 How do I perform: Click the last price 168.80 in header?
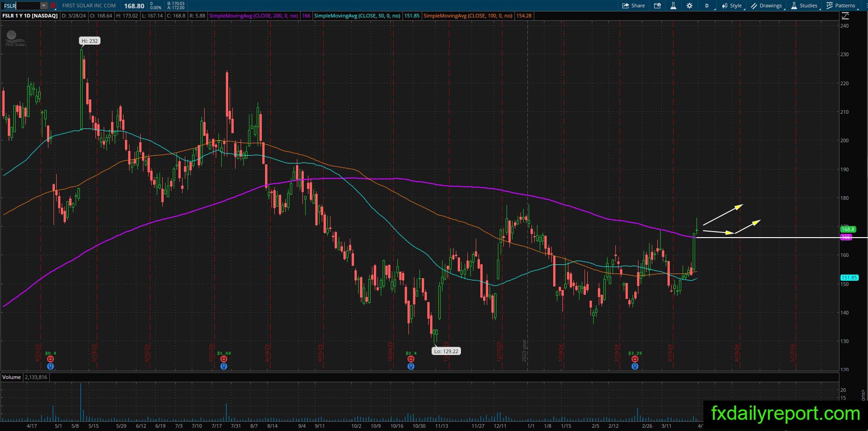tap(134, 6)
